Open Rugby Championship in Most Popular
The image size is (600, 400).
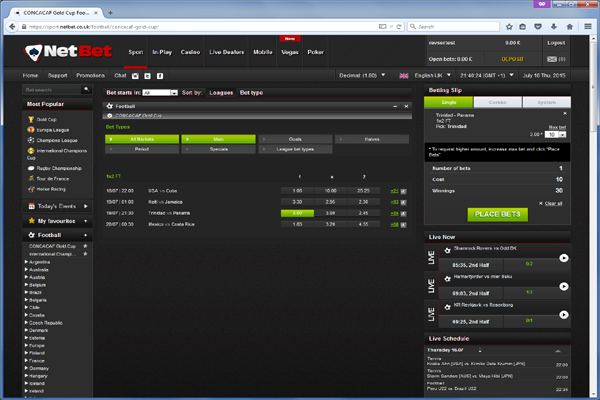coord(59,168)
